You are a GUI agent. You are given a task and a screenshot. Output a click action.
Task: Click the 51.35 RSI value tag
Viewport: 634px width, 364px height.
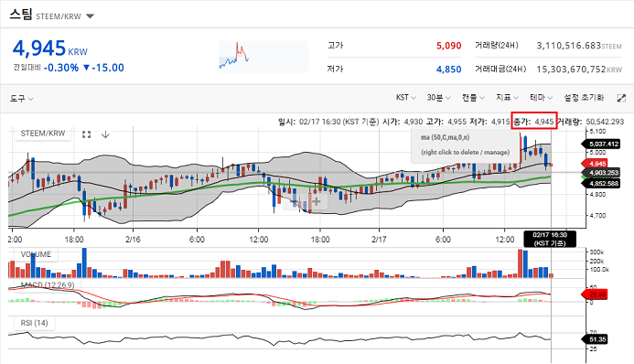[x=595, y=339]
